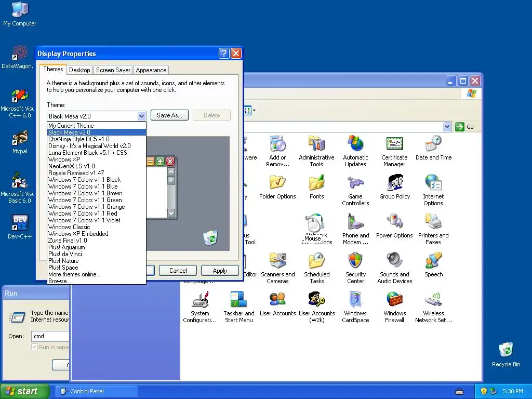Choose 'ChaNinja Style RC5 v1.0' theme

pyautogui.click(x=96, y=139)
